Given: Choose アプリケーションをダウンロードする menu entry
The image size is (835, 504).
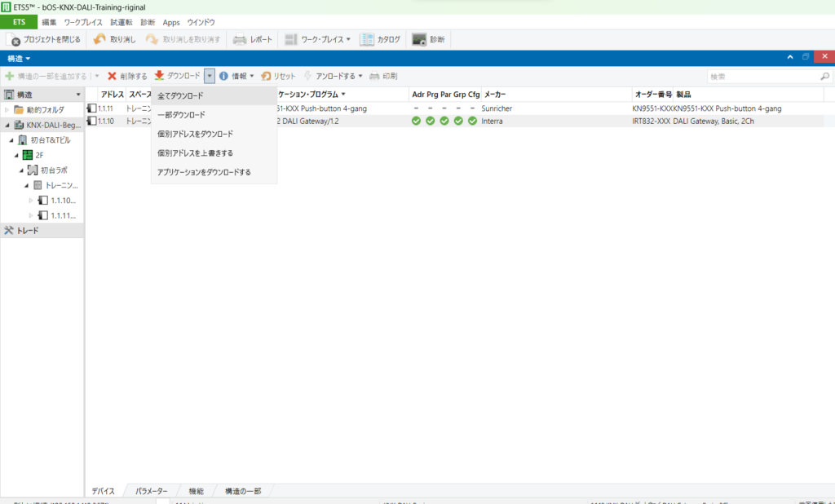Looking at the screenshot, I should [x=204, y=172].
